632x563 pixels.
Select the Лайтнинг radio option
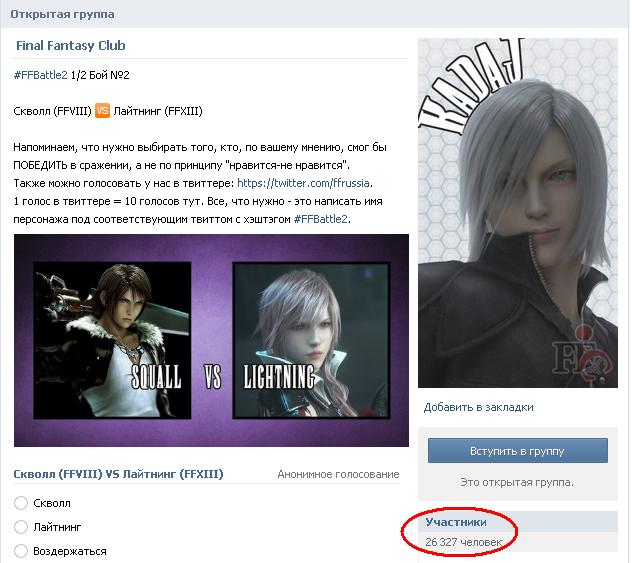pos(21,527)
